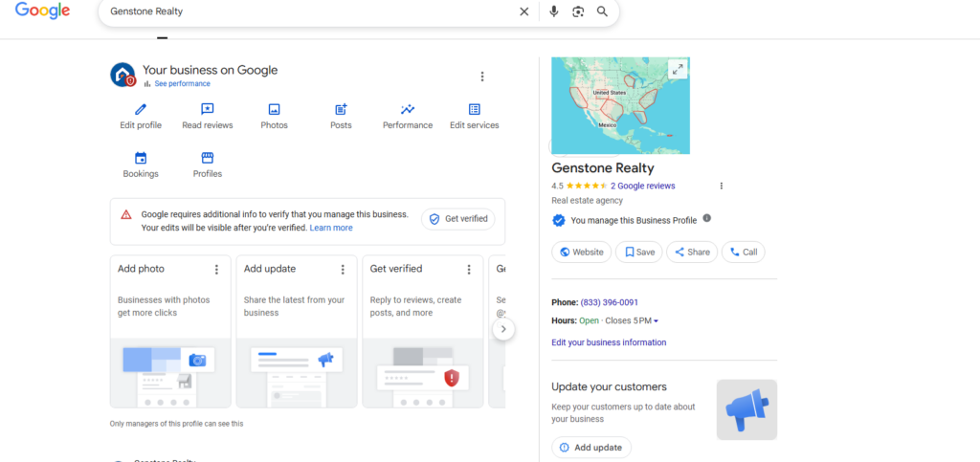The image size is (980, 462).
Task: Open Google Lens image search
Action: click(578, 11)
